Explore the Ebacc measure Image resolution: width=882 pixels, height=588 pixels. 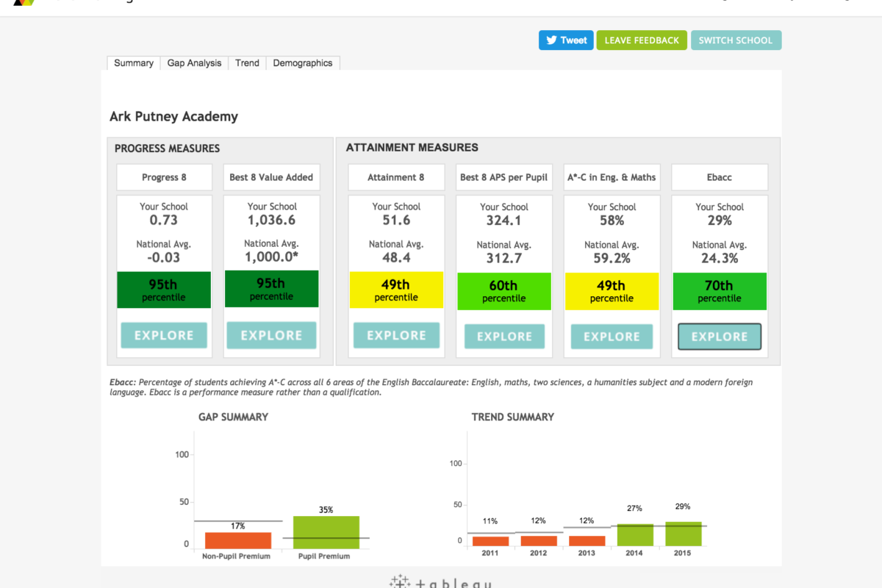pos(720,335)
